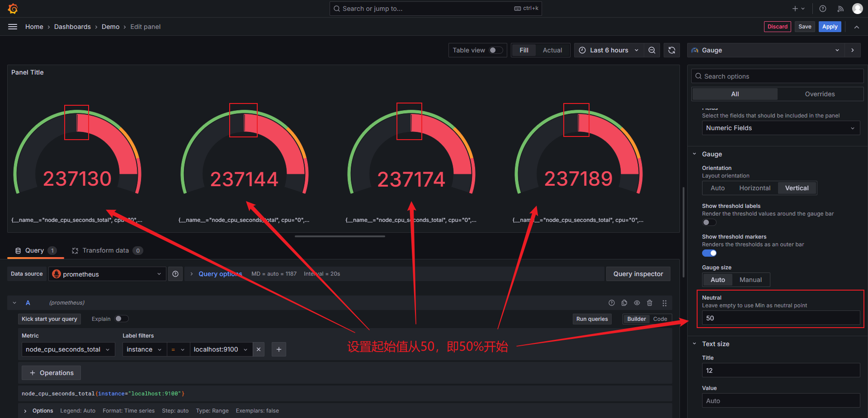Open the hamburger navigation menu
This screenshot has height=418, width=868.
point(13,27)
